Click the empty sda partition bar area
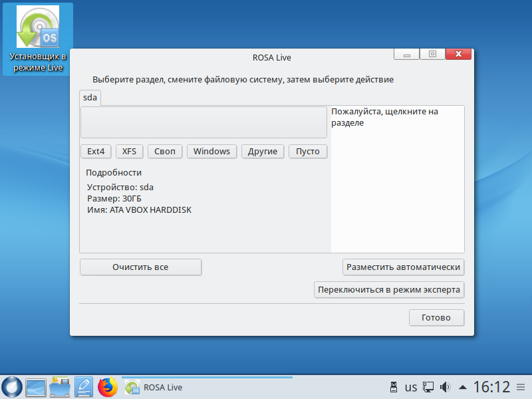Viewport: 532px width, 399px height. point(203,122)
